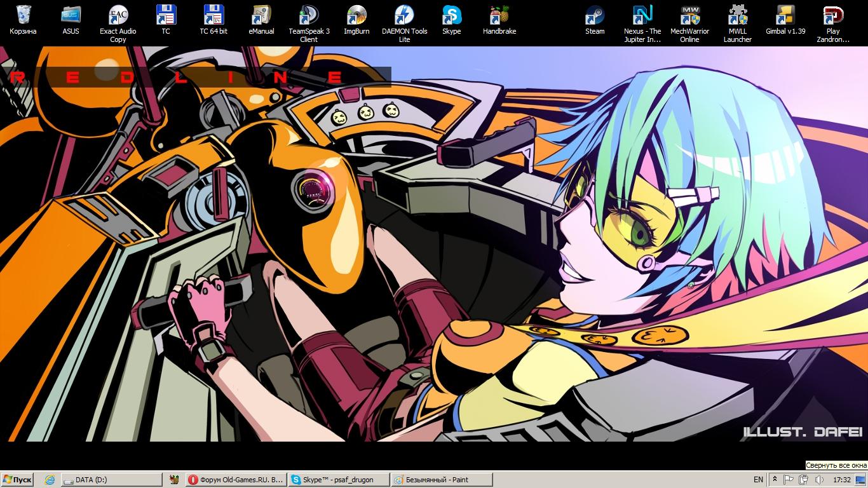Click the Пуск start button
This screenshot has width=868, height=488.
click(17, 480)
